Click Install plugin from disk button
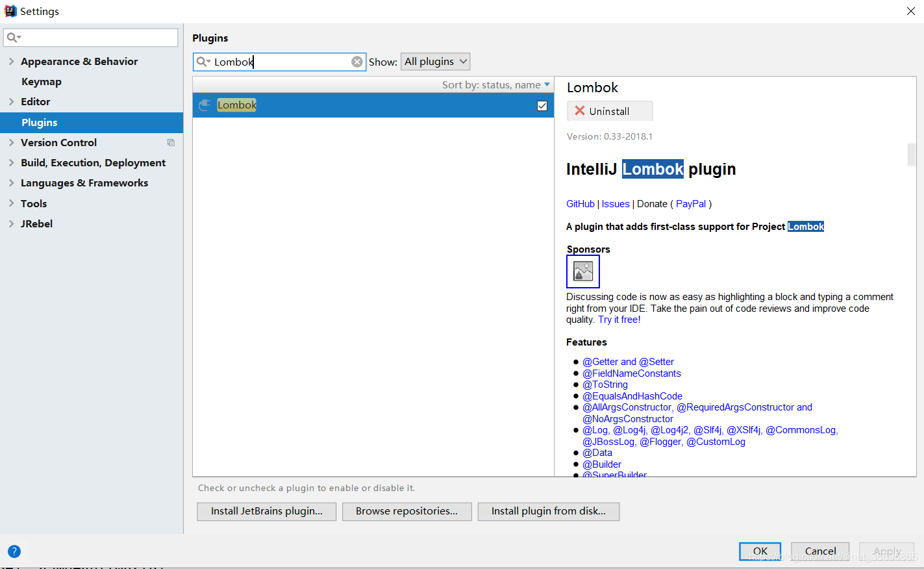Viewport: 924px width, 569px height. point(549,511)
